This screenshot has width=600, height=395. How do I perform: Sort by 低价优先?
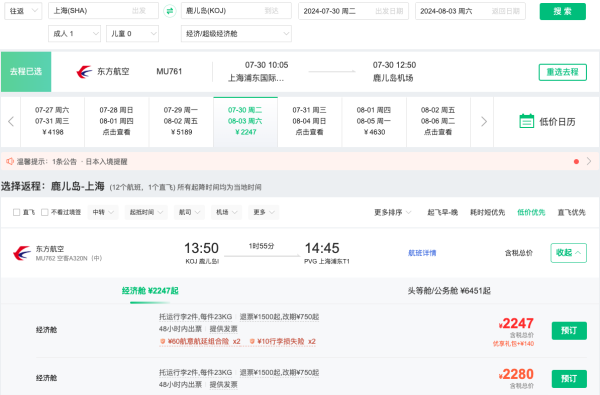[531, 212]
